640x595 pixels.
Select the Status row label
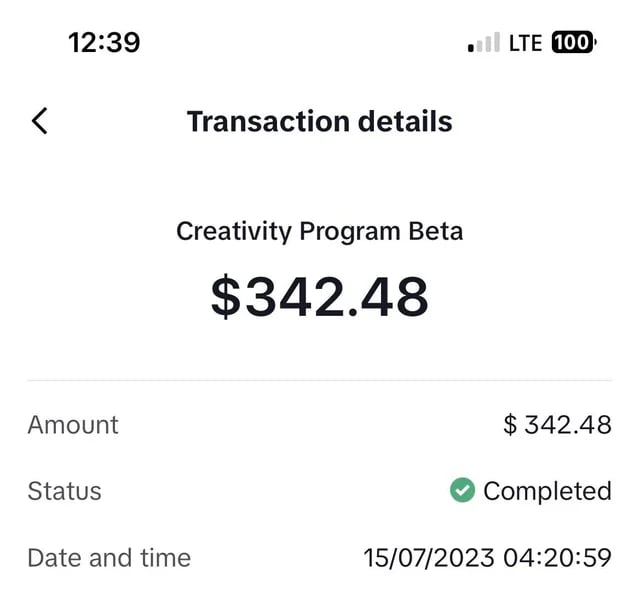tap(64, 491)
